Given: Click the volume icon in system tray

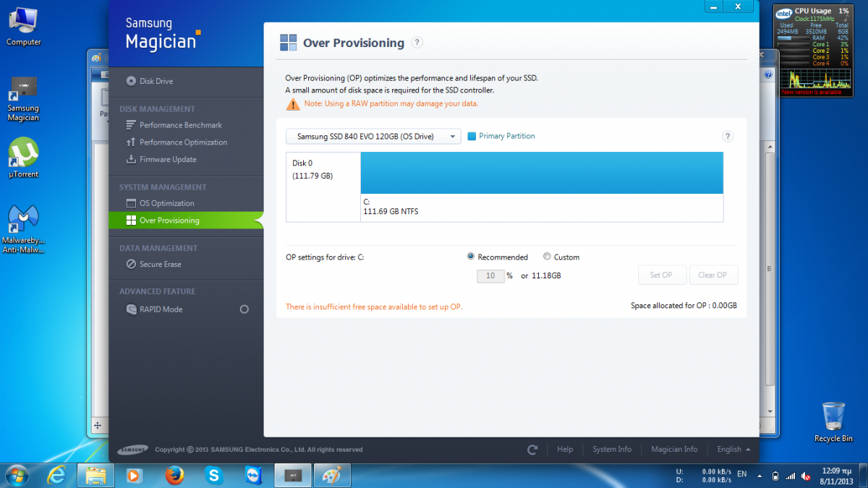Looking at the screenshot, I should (804, 476).
